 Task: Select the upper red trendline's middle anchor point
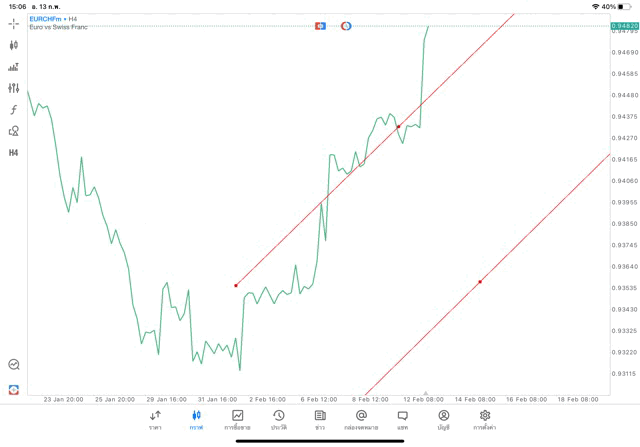pos(398,127)
